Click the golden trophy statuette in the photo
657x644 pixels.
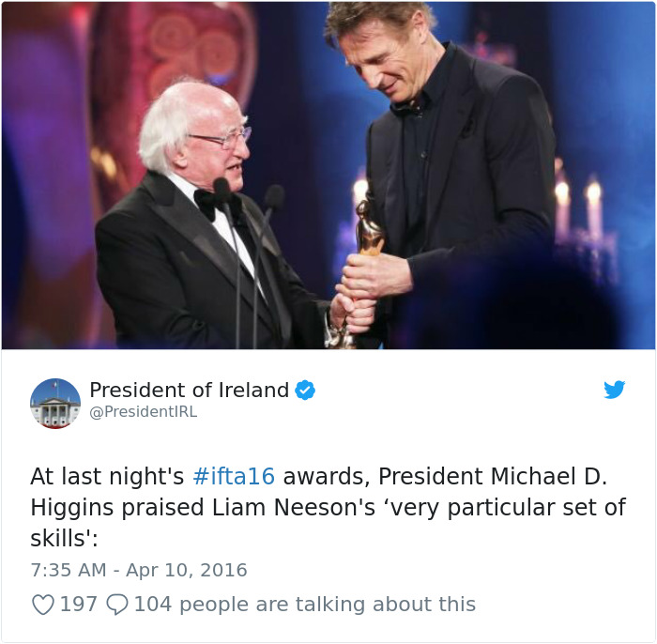click(x=369, y=230)
